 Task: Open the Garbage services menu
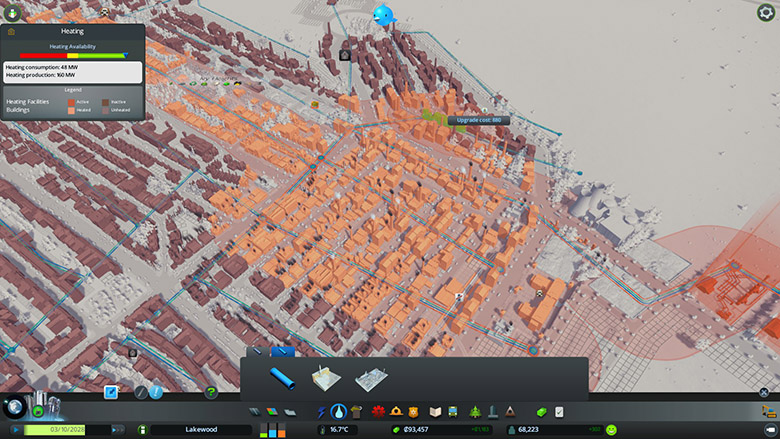pyautogui.click(x=356, y=412)
